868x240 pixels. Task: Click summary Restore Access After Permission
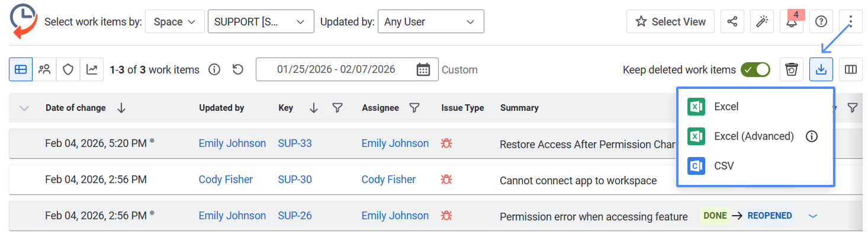click(588, 145)
